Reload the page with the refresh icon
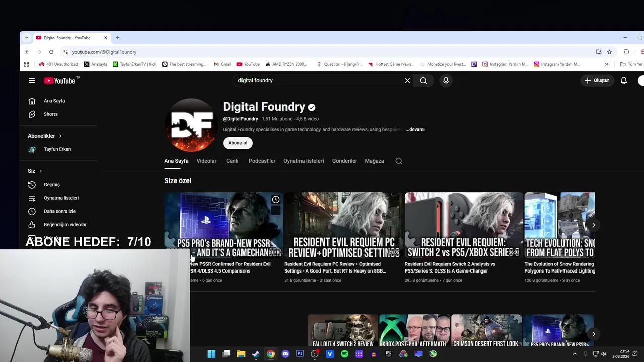The width and height of the screenshot is (644, 362). [51, 52]
